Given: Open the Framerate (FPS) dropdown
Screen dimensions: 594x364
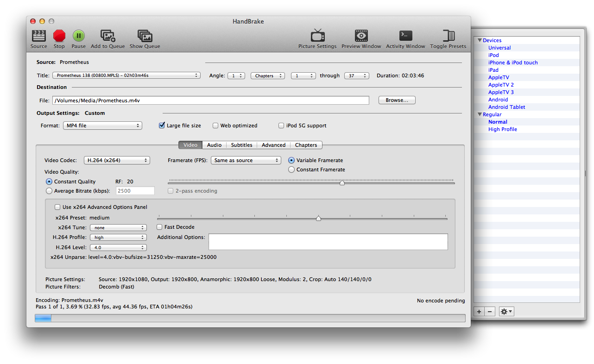Looking at the screenshot, I should pos(246,160).
